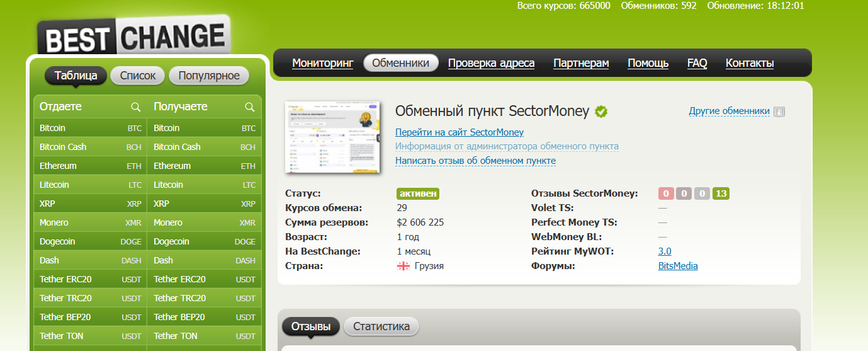Open the Проверка адреса page
This screenshot has height=351, width=868.
click(491, 63)
